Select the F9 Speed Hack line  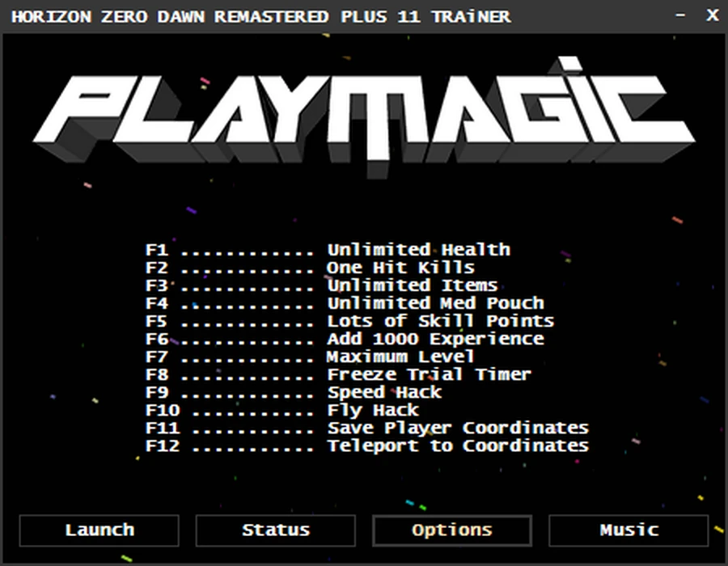(294, 392)
